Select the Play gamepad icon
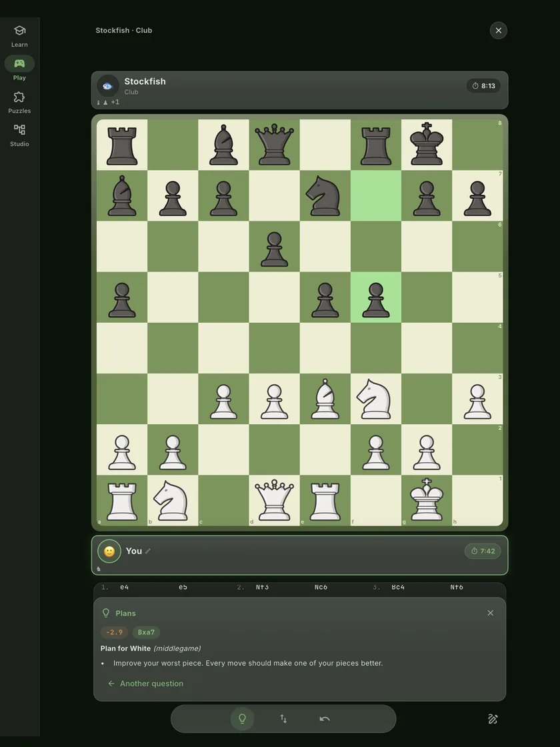 pyautogui.click(x=19, y=63)
